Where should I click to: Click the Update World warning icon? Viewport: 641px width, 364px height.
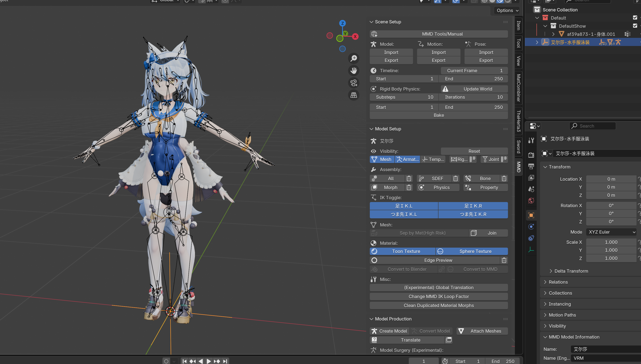[445, 89]
